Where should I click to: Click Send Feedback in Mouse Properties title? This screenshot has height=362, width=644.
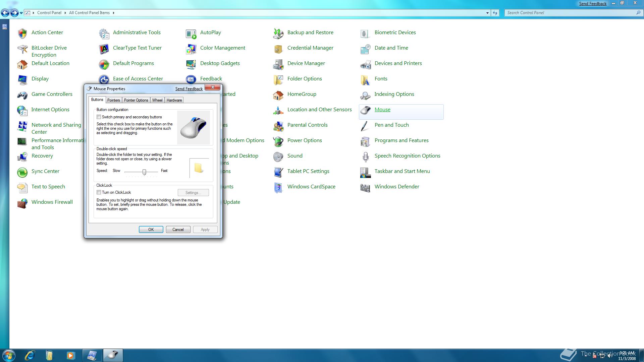[x=189, y=89]
